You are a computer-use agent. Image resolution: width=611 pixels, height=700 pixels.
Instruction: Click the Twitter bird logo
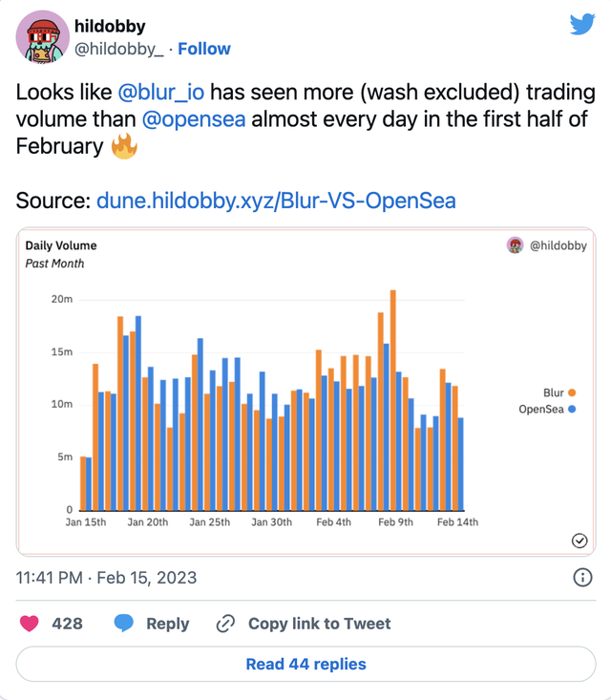(582, 25)
